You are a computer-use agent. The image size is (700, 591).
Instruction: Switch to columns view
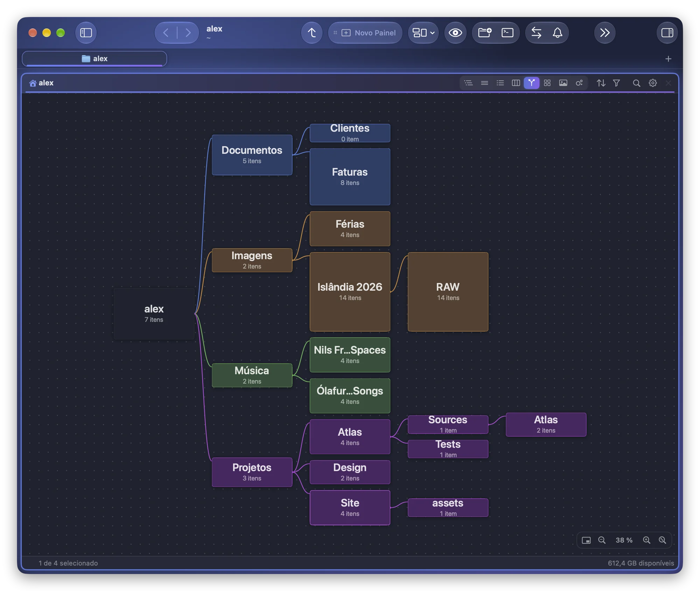tap(516, 83)
